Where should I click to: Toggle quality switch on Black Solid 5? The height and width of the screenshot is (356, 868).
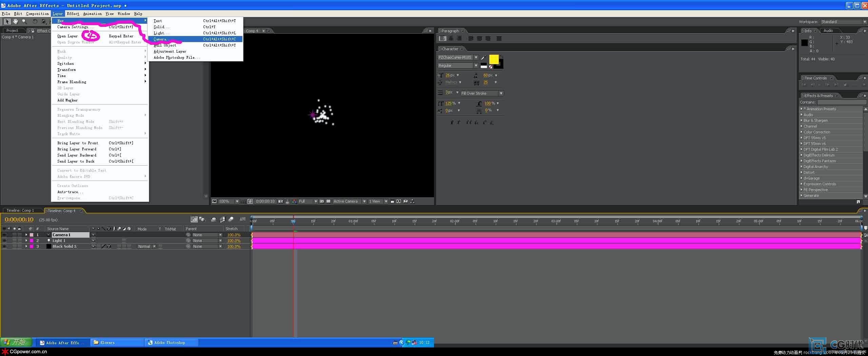point(103,246)
